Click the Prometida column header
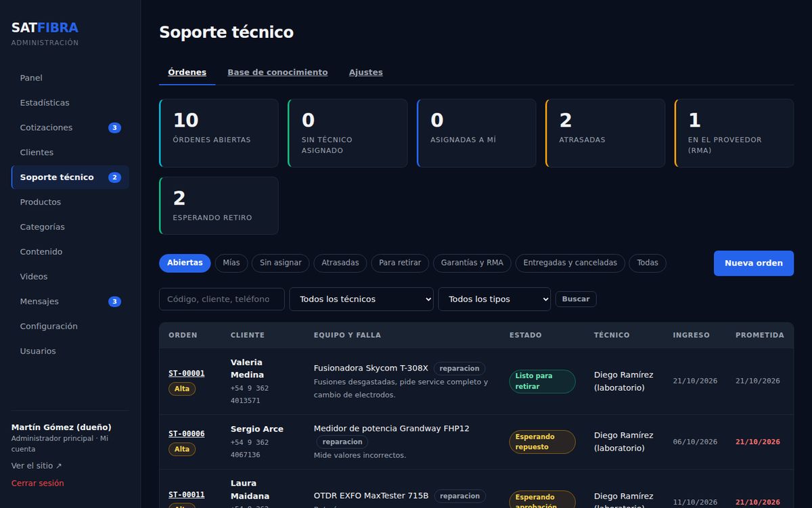Viewport: 812px width, 508px height. 760,335
